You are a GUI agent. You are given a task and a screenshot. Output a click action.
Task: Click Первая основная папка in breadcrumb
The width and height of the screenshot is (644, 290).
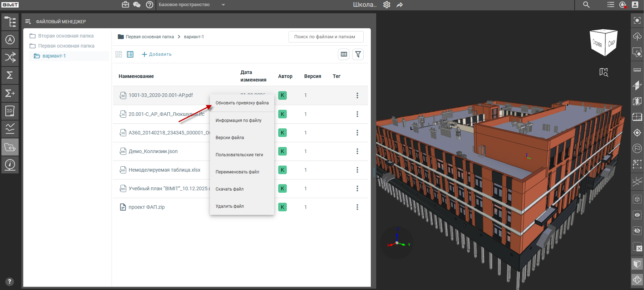tap(150, 37)
